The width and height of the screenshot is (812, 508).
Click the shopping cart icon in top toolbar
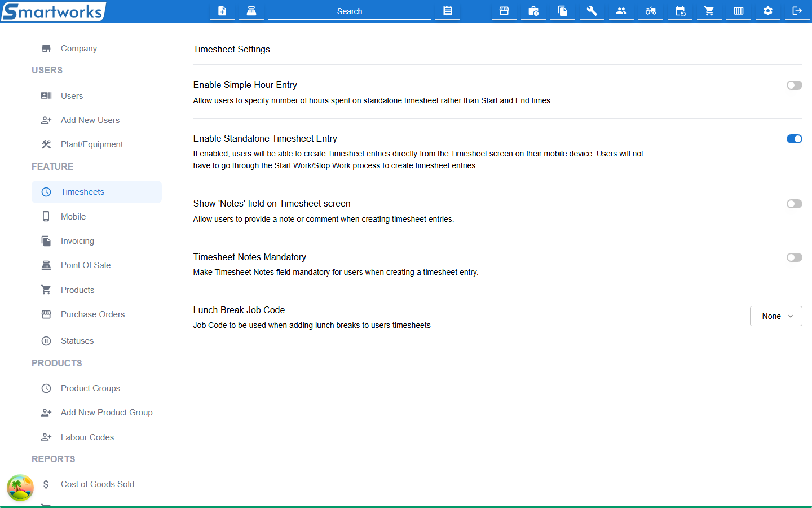pos(709,11)
